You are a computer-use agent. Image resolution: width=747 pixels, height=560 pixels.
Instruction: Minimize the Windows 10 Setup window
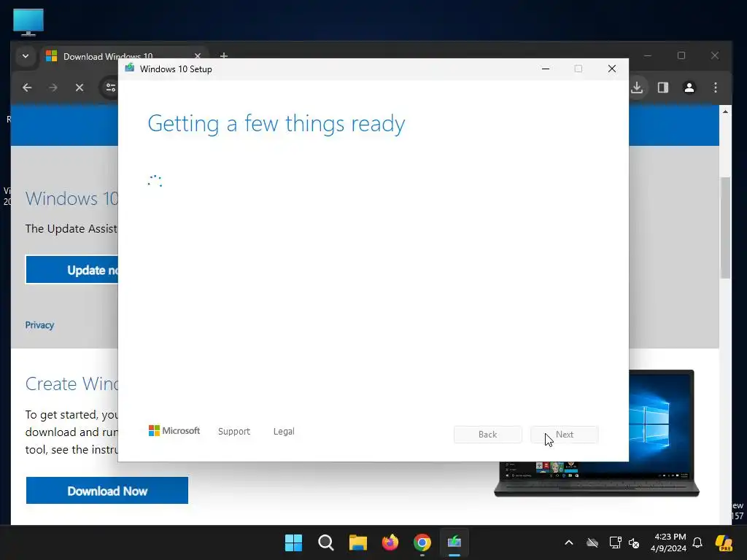pyautogui.click(x=546, y=69)
